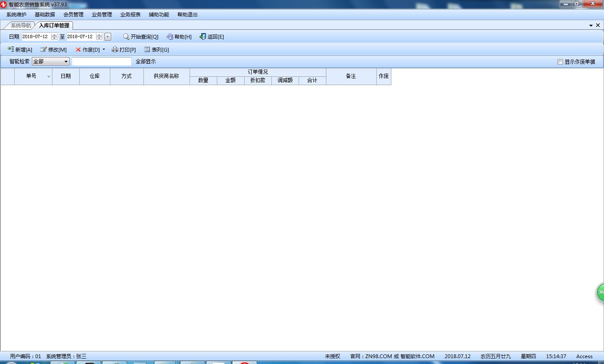Click the 星期四 status text
This screenshot has height=364, width=604.
528,356
